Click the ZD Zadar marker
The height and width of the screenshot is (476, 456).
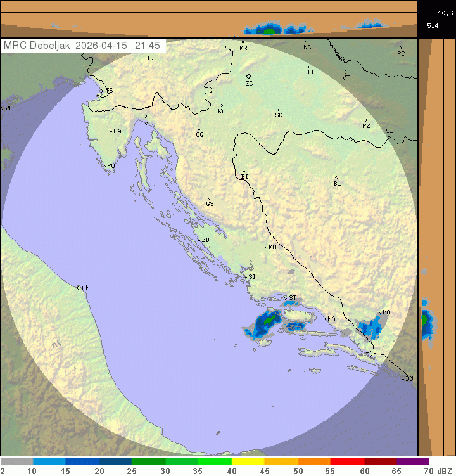point(198,240)
